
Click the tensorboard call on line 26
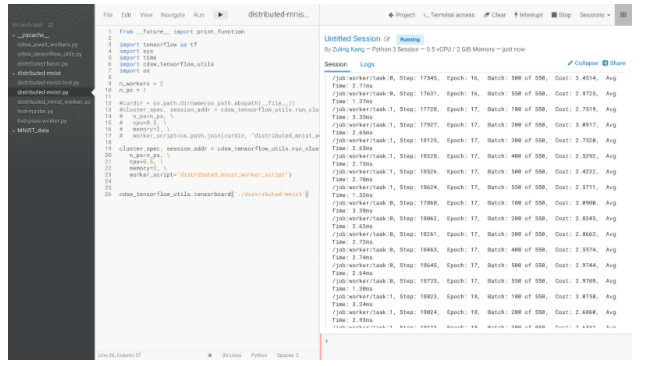(214, 194)
